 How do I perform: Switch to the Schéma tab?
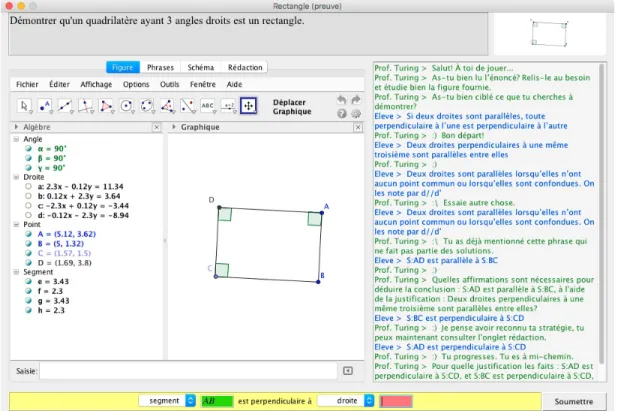pyautogui.click(x=201, y=67)
